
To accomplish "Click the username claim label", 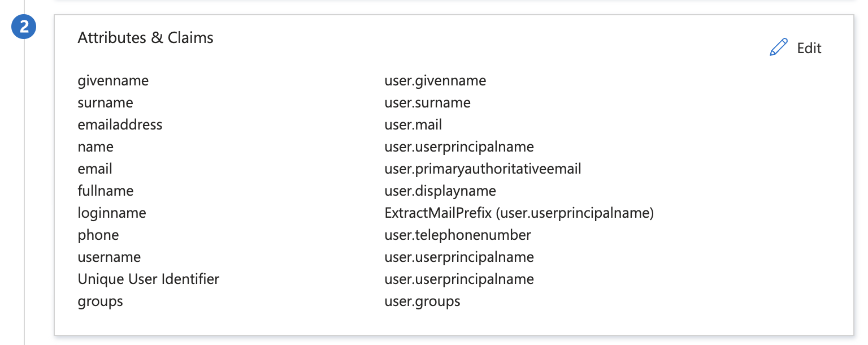I will 109,257.
